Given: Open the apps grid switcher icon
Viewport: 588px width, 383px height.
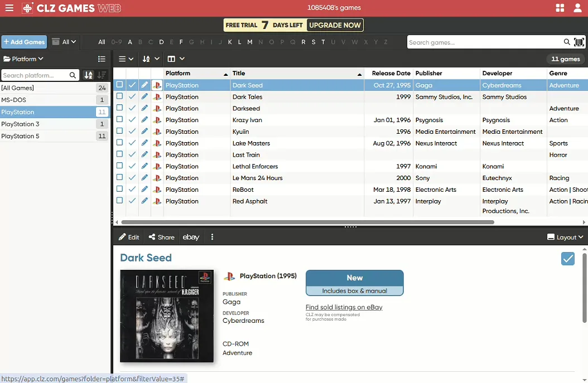Looking at the screenshot, I should click(560, 8).
